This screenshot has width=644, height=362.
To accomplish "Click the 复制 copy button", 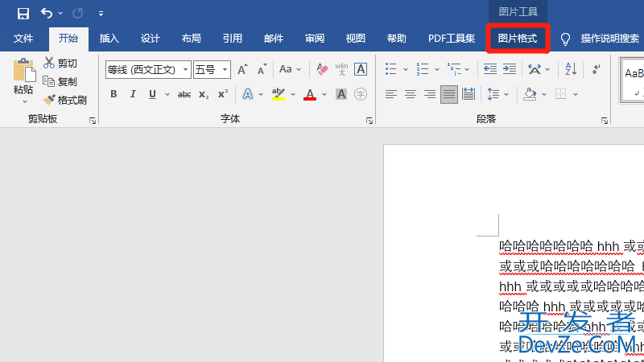I will click(x=60, y=82).
